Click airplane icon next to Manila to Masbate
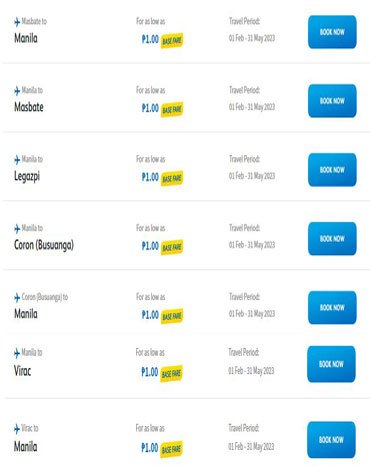The width and height of the screenshot is (370, 472). coord(17,91)
